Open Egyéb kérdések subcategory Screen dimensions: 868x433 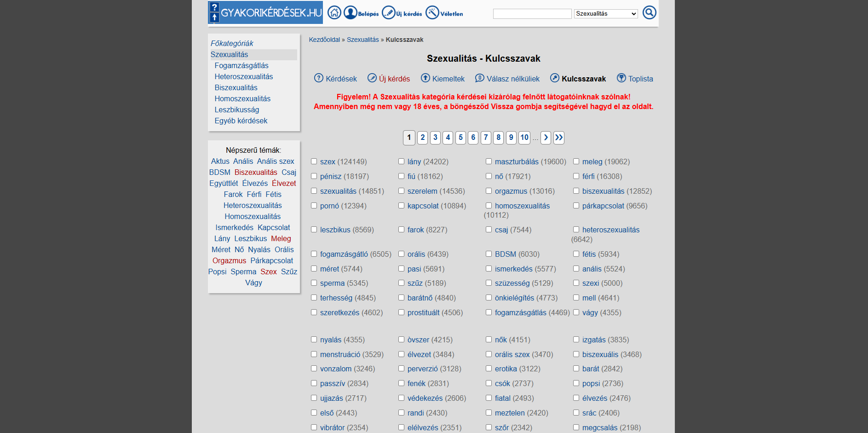click(241, 121)
